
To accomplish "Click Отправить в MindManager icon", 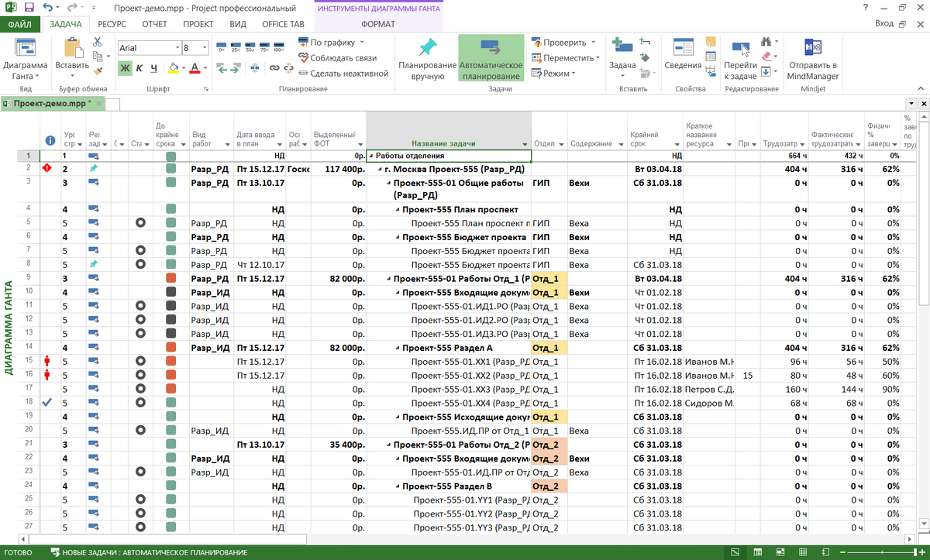I will (812, 48).
